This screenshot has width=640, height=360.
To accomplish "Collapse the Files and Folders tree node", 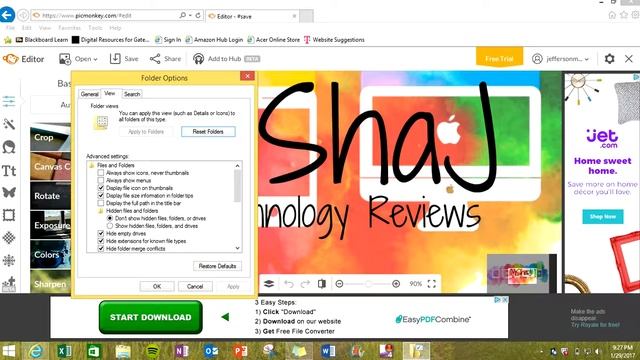I will 92,165.
